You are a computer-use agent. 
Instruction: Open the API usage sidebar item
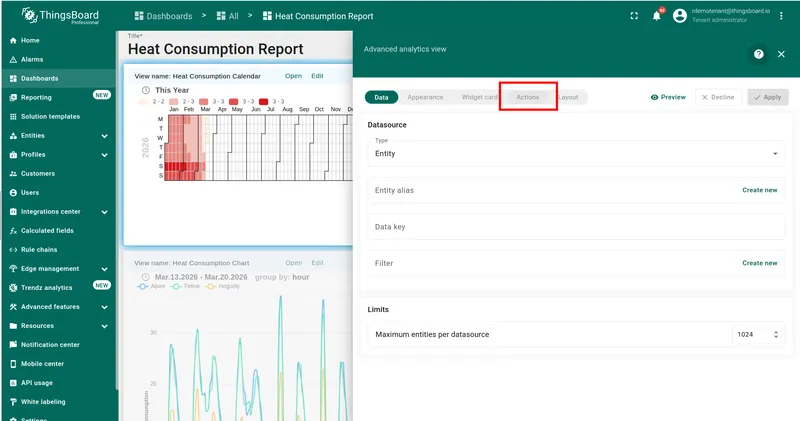tap(58, 383)
